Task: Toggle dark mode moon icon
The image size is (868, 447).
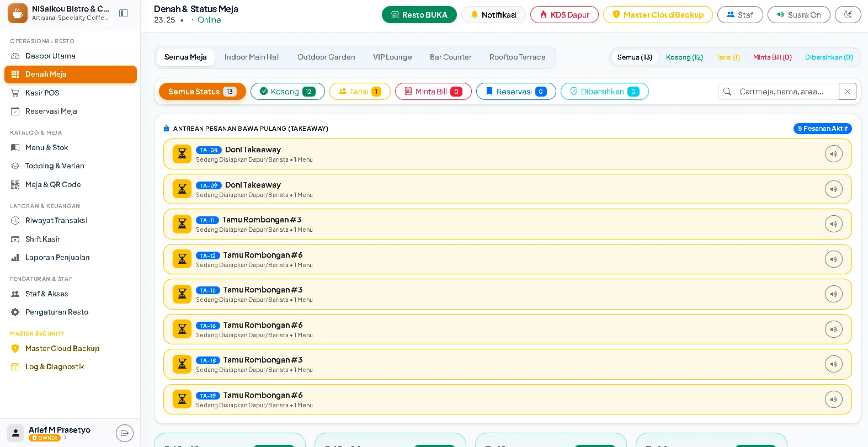Action: point(848,15)
